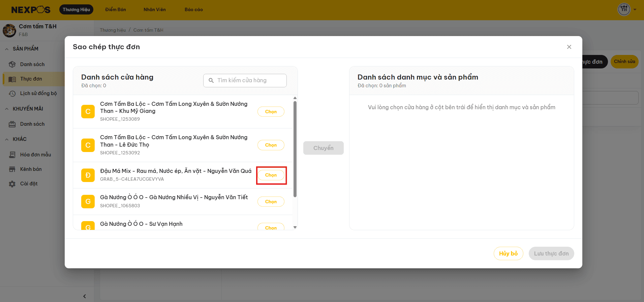This screenshot has width=644, height=302.
Task: Click the store list scroll-up arrow
Action: pos(295,98)
